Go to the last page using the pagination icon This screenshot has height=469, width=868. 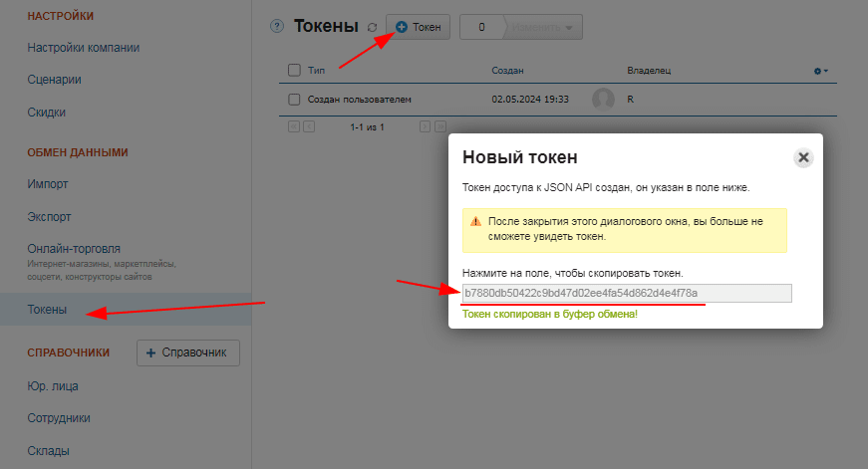(440, 126)
